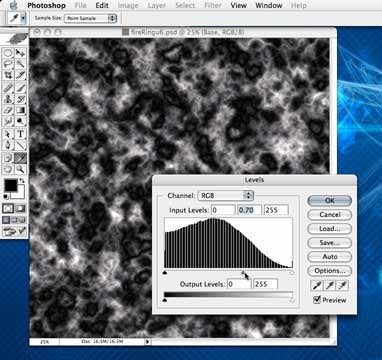Select the Move tool

(21, 53)
